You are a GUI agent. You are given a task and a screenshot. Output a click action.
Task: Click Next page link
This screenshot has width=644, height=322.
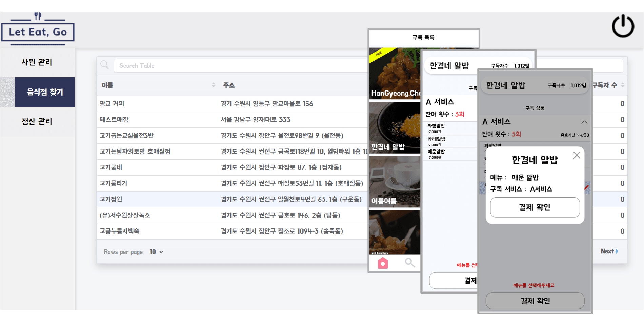(609, 251)
